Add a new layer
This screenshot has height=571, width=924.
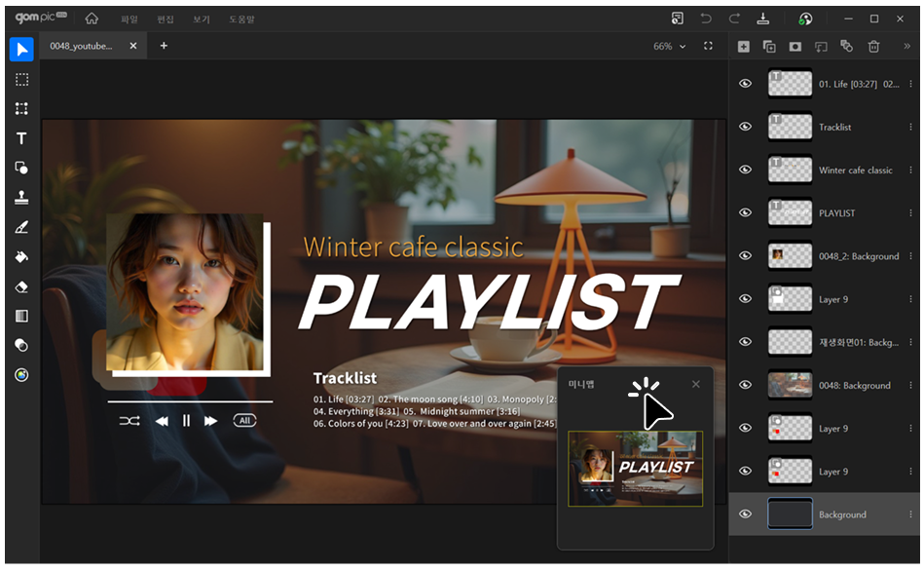(x=744, y=47)
